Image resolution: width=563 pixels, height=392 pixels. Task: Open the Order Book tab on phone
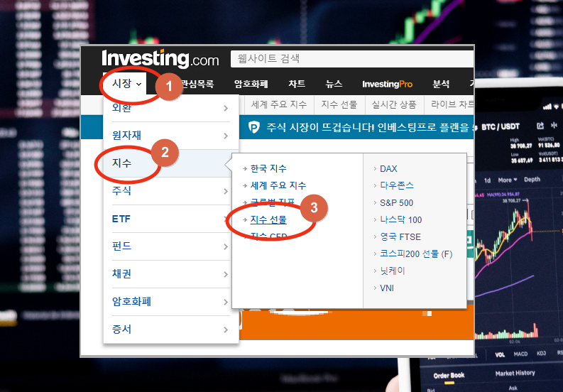pyautogui.click(x=449, y=376)
